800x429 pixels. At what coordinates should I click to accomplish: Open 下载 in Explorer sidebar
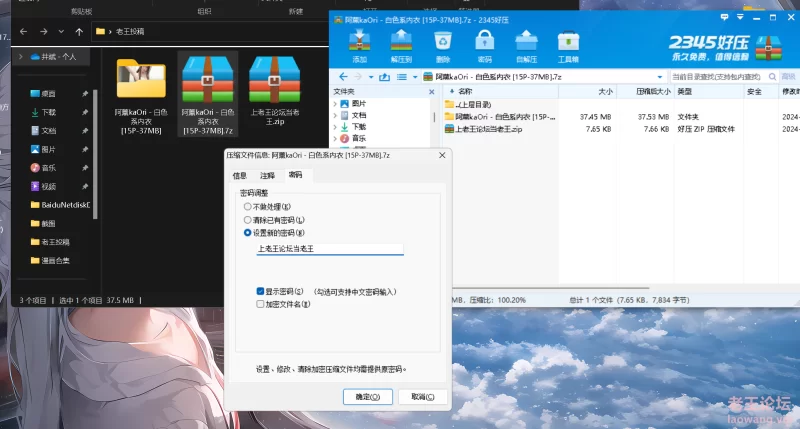pos(48,112)
